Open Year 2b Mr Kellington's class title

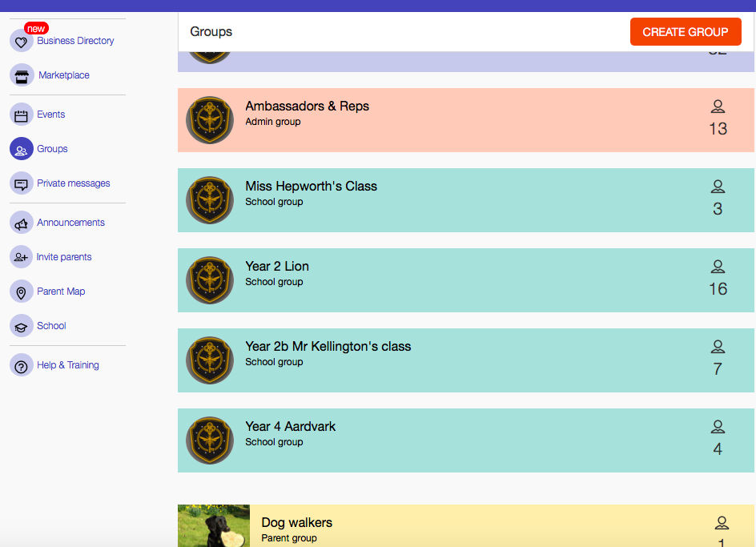[328, 346]
